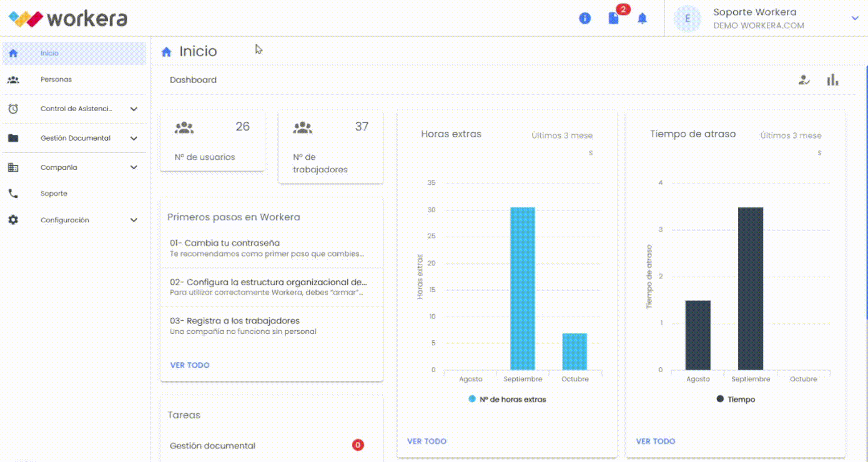Click the Soporte phone icon in sidebar

(x=13, y=194)
